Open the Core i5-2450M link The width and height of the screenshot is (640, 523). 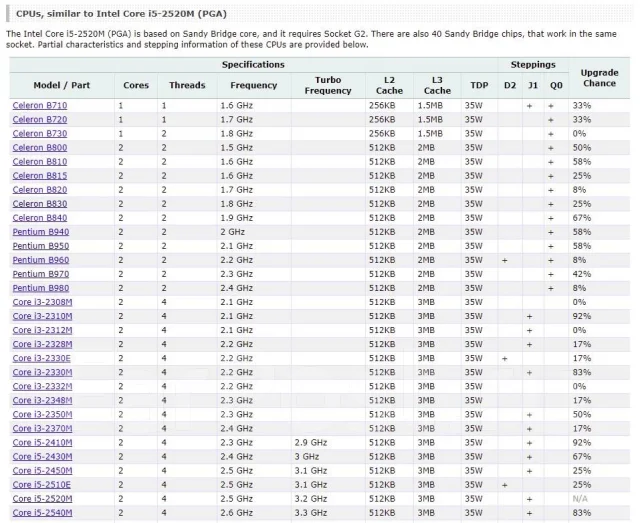(42, 471)
